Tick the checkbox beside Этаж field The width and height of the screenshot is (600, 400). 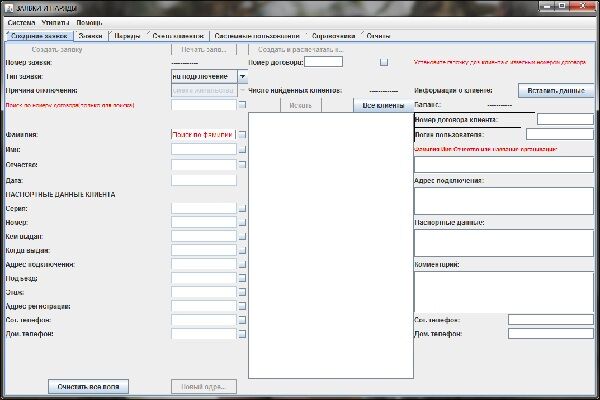(242, 292)
